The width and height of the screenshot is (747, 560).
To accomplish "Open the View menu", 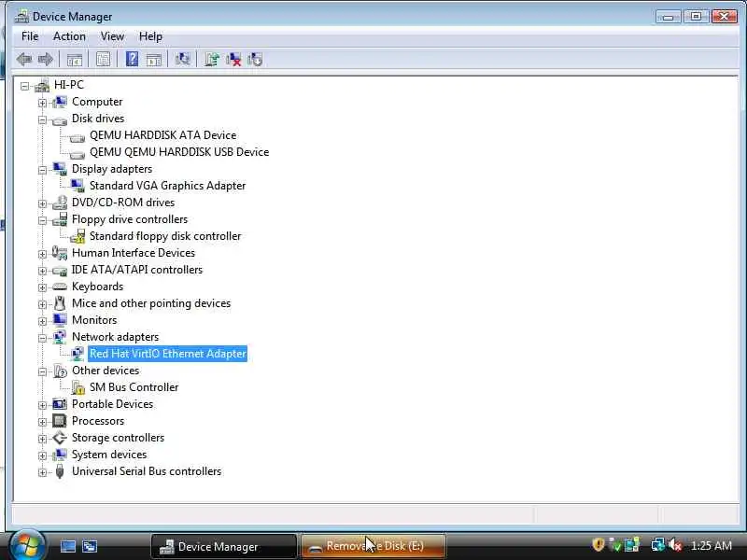I will 112,36.
